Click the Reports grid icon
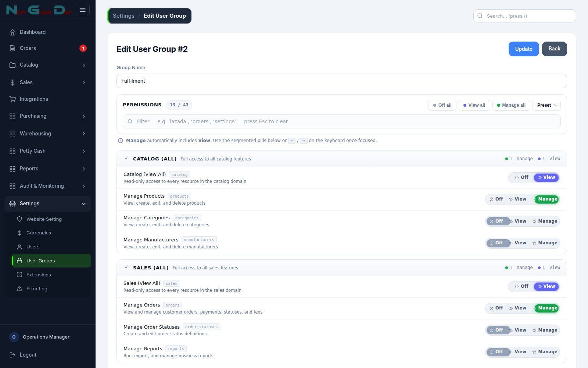 [x=12, y=169]
